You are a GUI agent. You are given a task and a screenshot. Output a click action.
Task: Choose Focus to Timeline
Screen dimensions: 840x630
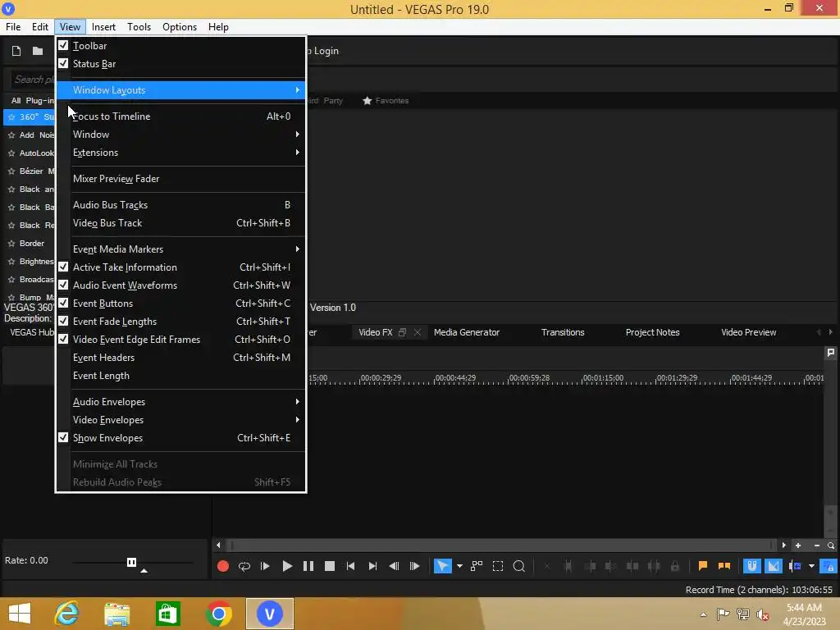[x=180, y=116]
